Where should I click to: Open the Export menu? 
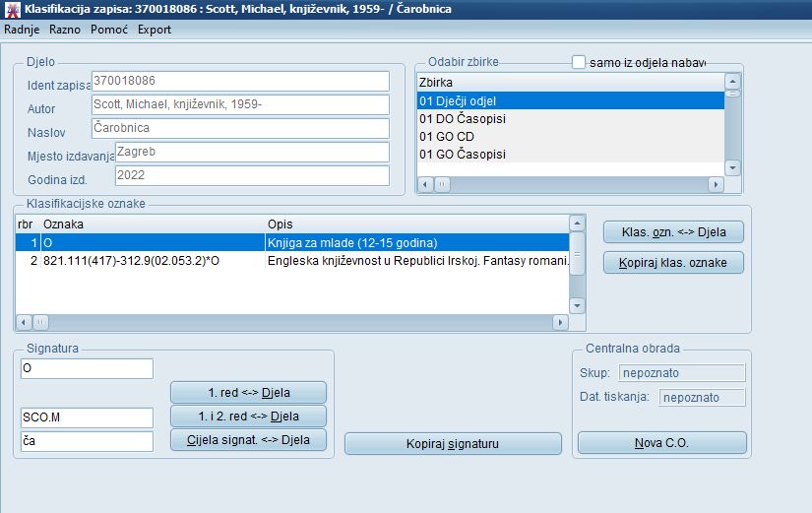point(155,30)
